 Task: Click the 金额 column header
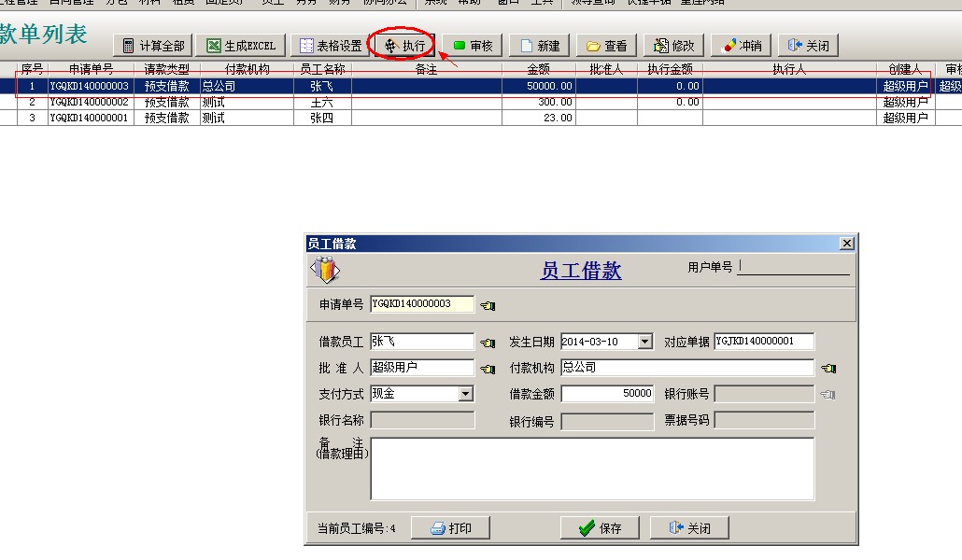(538, 70)
